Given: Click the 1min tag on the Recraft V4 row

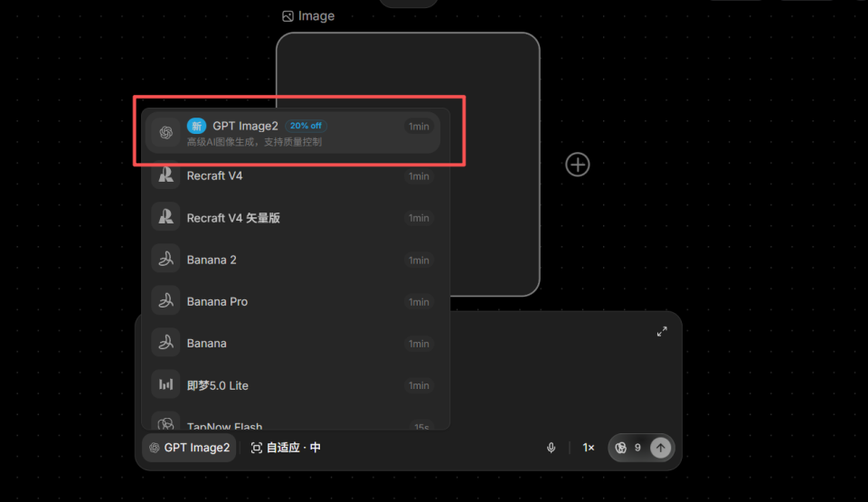Looking at the screenshot, I should click(x=419, y=176).
